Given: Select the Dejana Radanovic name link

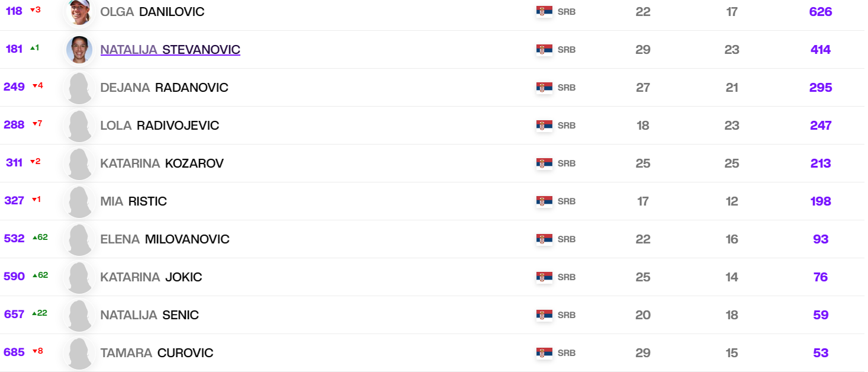Looking at the screenshot, I should click(164, 88).
